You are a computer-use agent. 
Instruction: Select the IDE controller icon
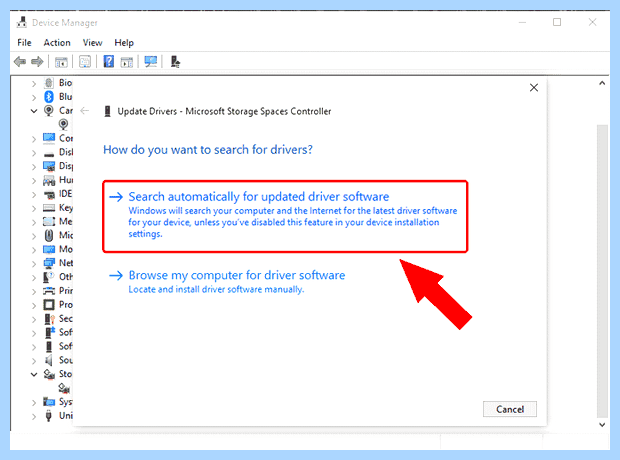click(x=49, y=194)
